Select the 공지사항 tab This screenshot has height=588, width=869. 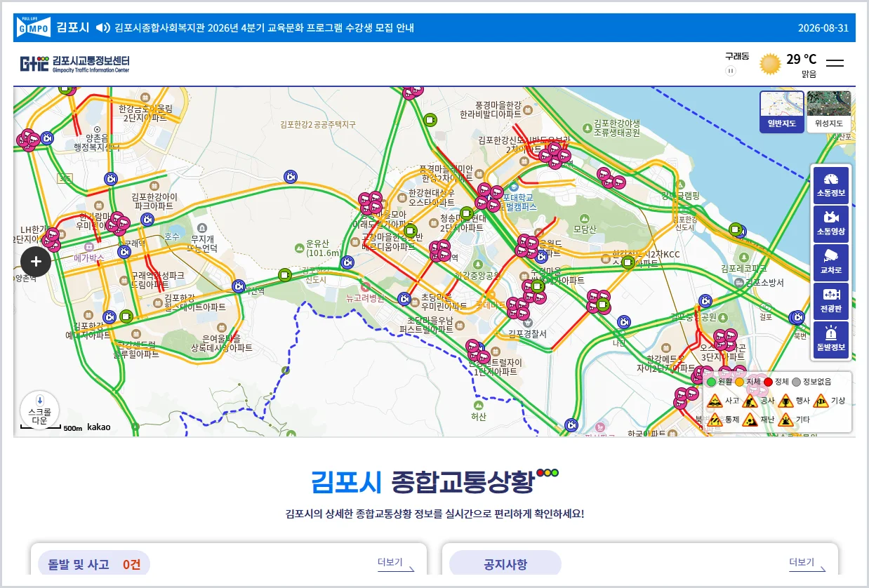pos(505,563)
